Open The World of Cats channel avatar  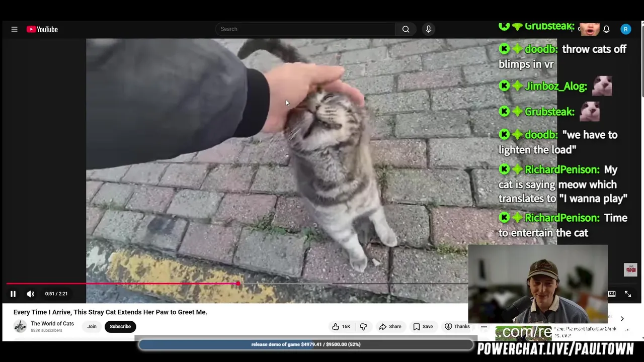click(20, 326)
